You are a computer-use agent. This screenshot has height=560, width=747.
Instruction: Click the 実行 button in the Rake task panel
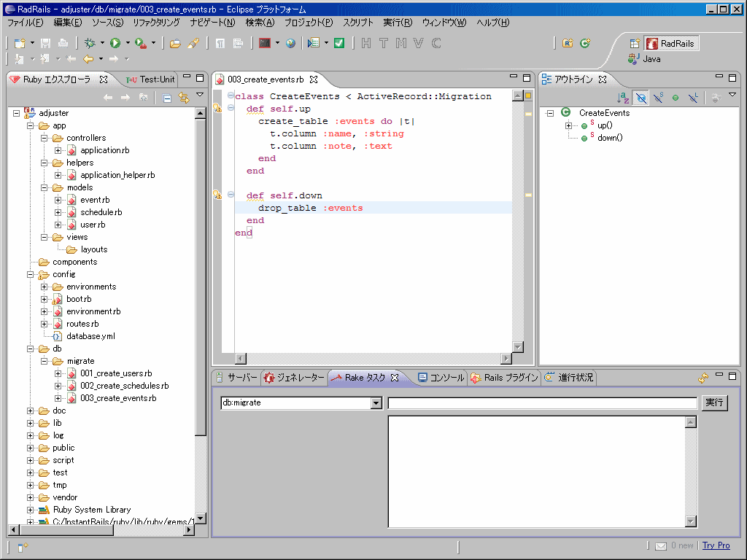(713, 402)
